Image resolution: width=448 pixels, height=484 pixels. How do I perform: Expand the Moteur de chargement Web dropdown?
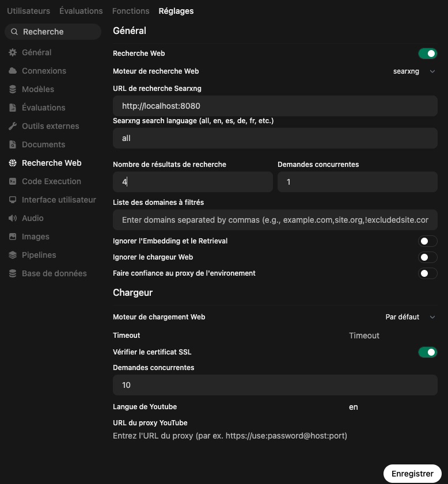pos(410,317)
